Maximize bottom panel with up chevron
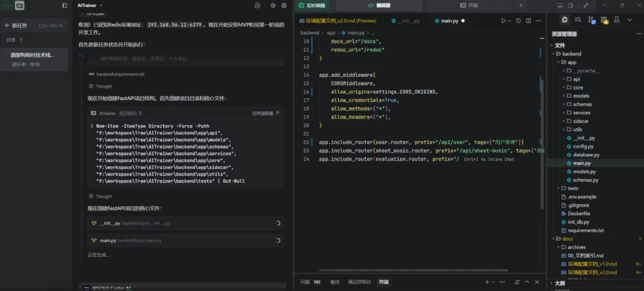The height and width of the screenshot is (291, 644). 527,282
